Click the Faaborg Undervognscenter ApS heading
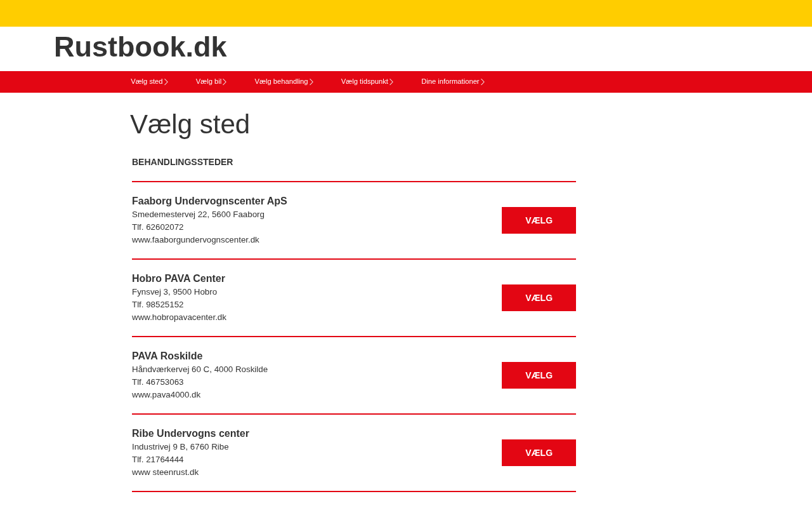812x508 pixels. pyautogui.click(x=209, y=201)
